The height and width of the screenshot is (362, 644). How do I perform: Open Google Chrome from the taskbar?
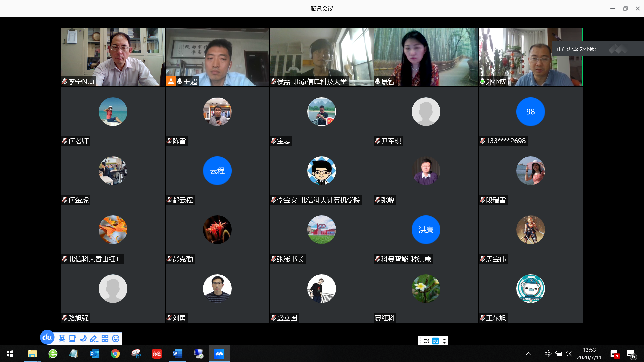[x=115, y=354]
